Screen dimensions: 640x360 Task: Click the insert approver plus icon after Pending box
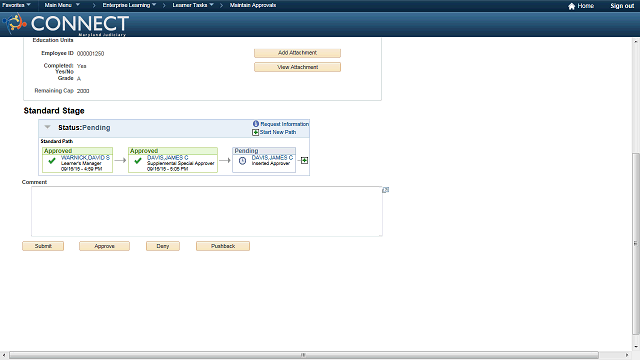304,160
